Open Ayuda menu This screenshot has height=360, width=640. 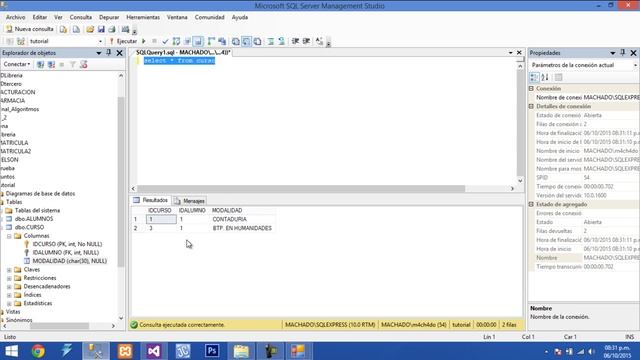240,17
